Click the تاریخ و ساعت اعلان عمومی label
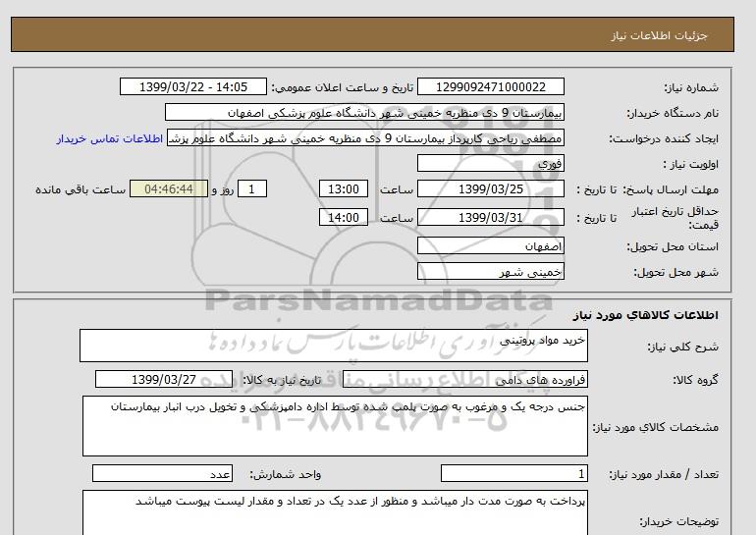This screenshot has height=535, width=756. 343,87
